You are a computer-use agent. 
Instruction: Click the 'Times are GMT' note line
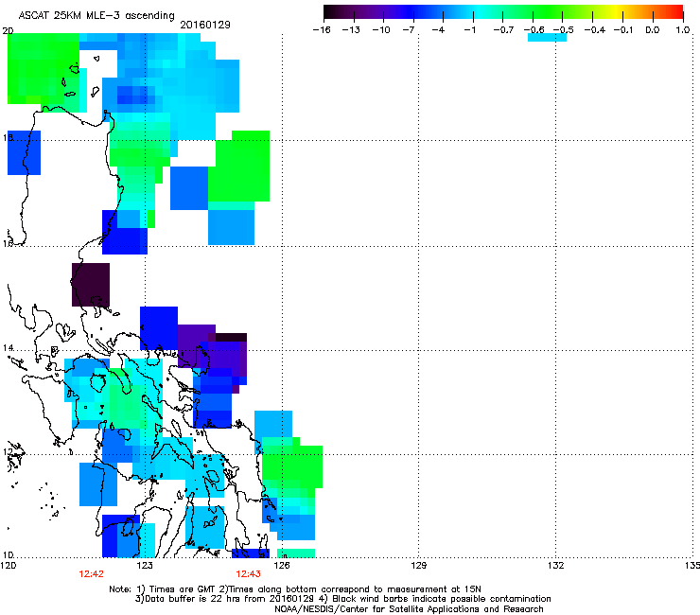pos(295,589)
